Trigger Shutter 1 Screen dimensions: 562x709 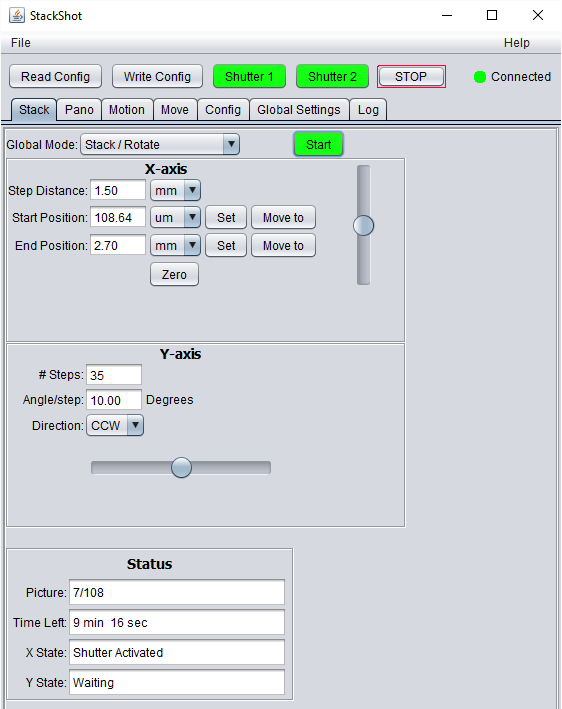pyautogui.click(x=249, y=76)
